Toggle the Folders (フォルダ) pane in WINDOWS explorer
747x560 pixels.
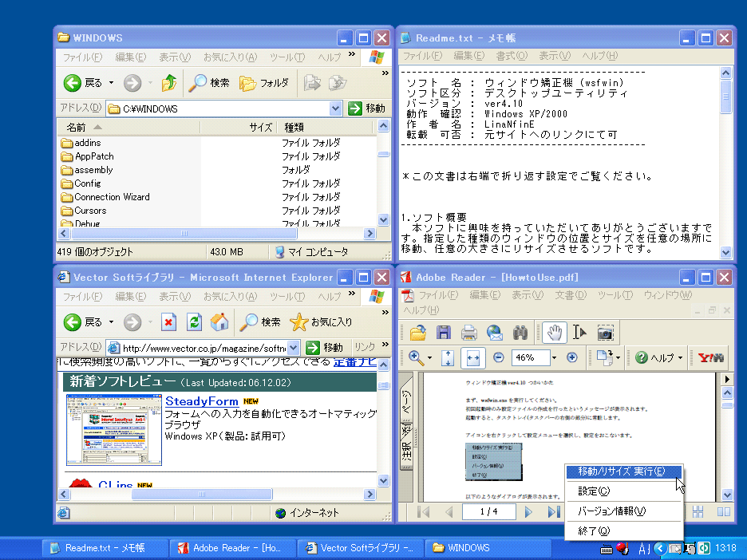click(x=264, y=83)
